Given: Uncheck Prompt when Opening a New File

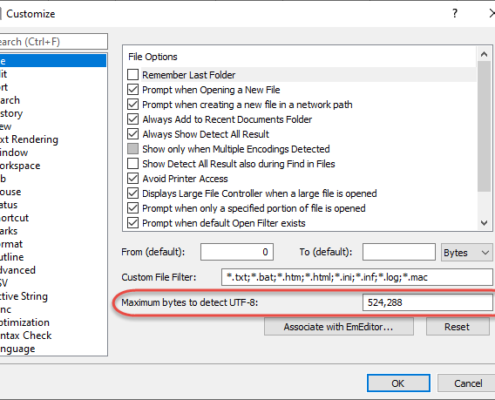Looking at the screenshot, I should (x=133, y=90).
